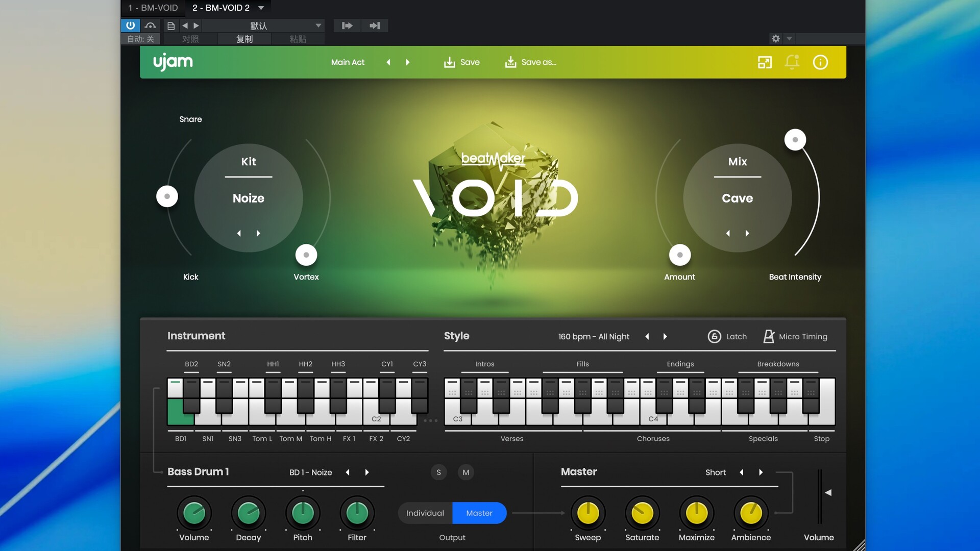The height and width of the screenshot is (551, 980).
Task: Open the 160 bpm - All Night style
Action: [594, 337]
